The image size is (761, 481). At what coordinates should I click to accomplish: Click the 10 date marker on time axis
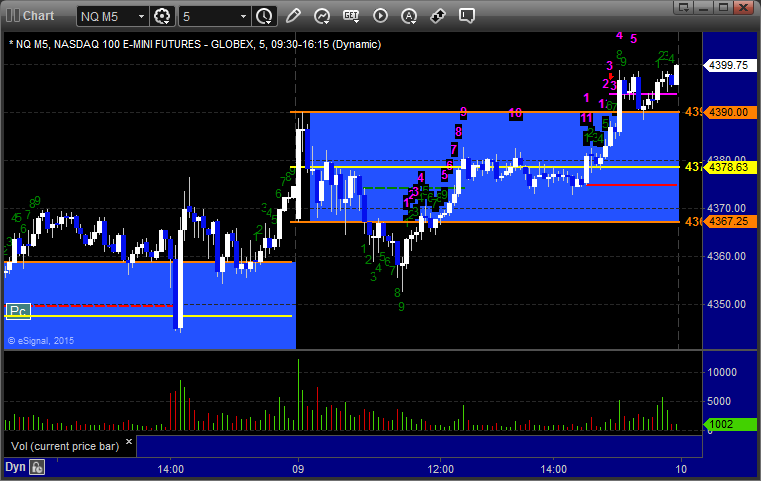click(681, 469)
